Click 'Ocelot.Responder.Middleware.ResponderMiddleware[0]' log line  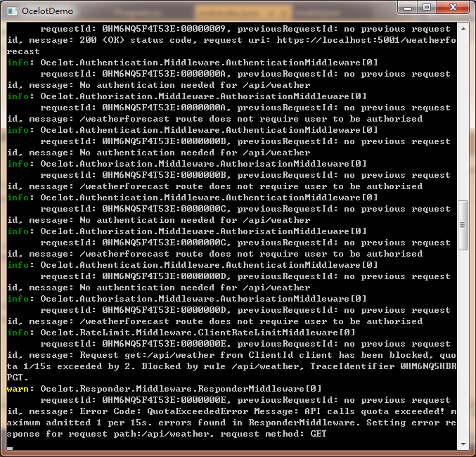[181, 389]
